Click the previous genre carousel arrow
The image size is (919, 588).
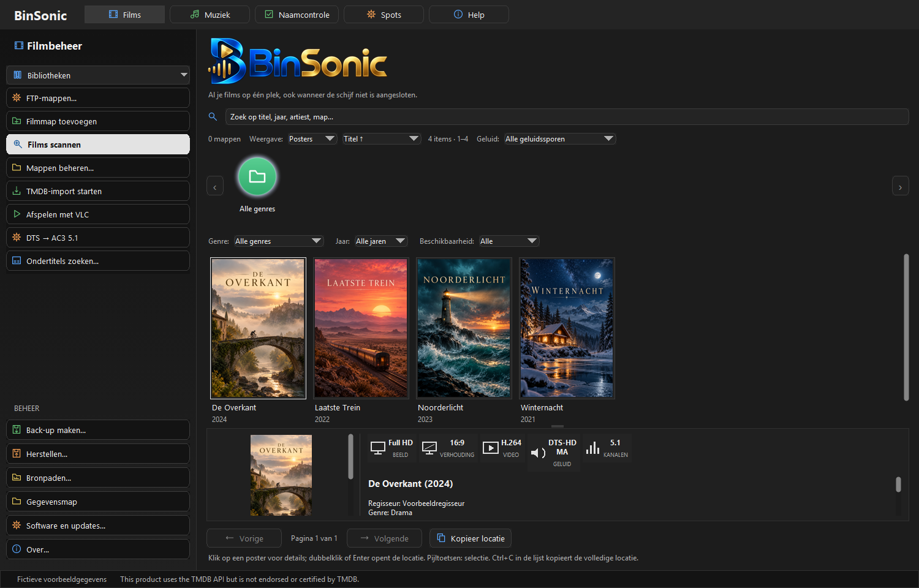[x=215, y=186]
